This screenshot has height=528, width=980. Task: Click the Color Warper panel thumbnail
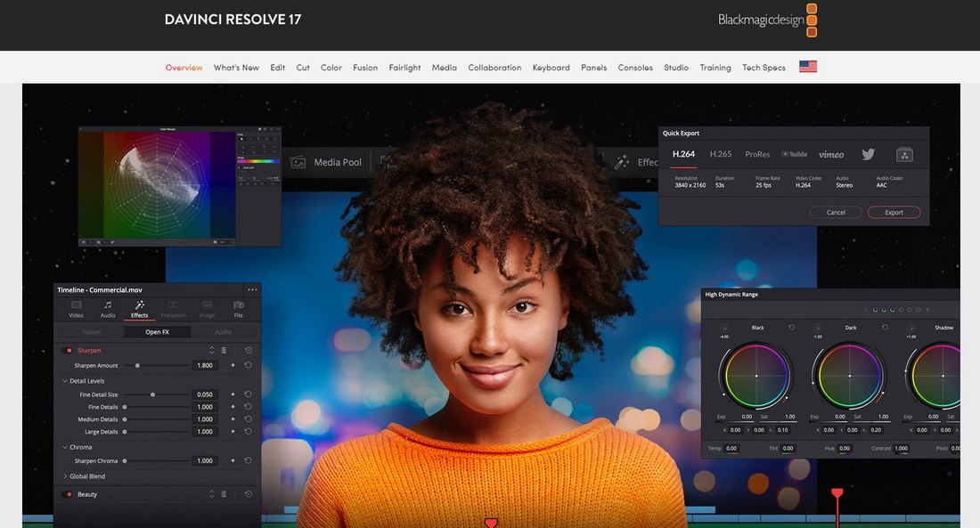pyautogui.click(x=180, y=186)
